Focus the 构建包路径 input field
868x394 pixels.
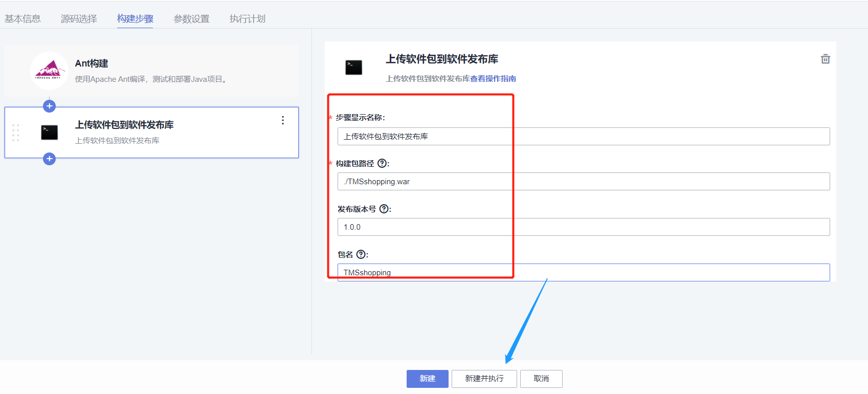[x=584, y=182]
